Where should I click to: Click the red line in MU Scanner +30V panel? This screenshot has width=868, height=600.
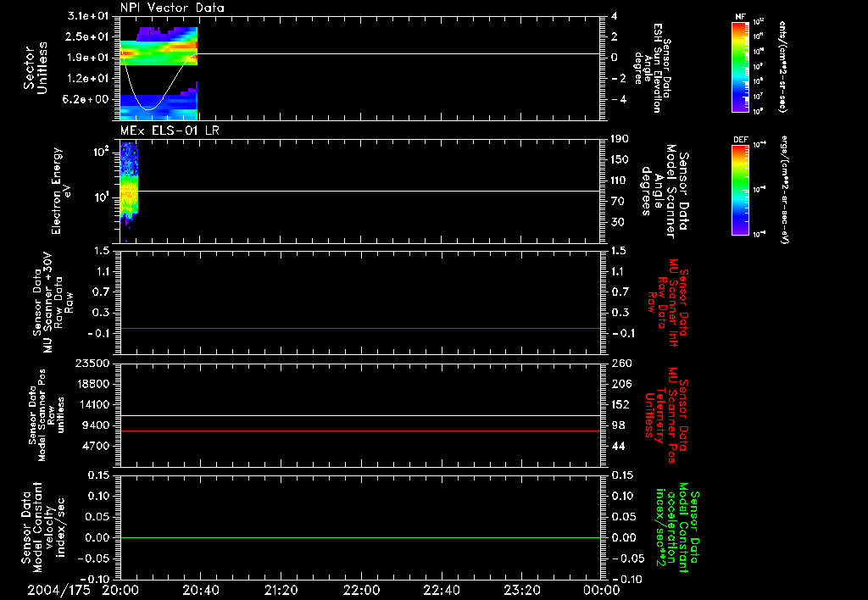tap(360, 328)
